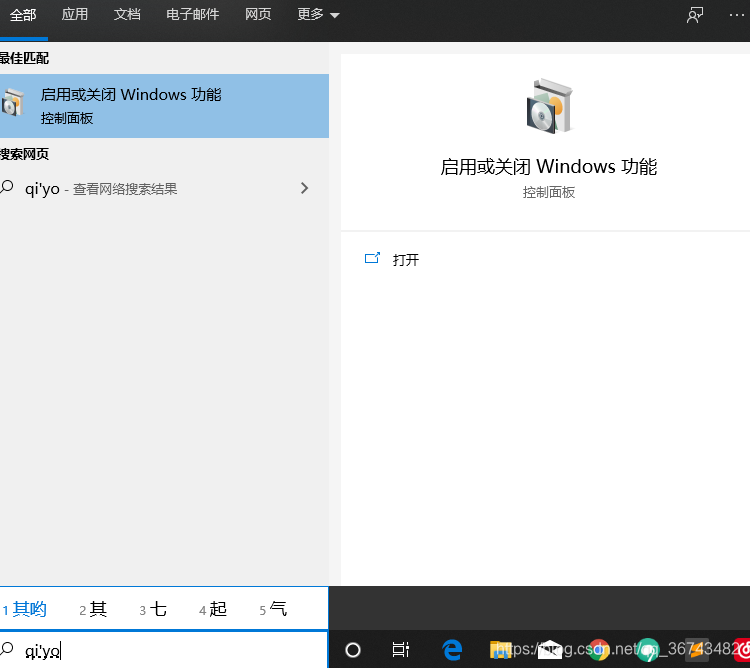The width and height of the screenshot is (750, 668).
Task: Click the 启用或关闭 Windows 功能 preview title
Action: pyautogui.click(x=548, y=167)
